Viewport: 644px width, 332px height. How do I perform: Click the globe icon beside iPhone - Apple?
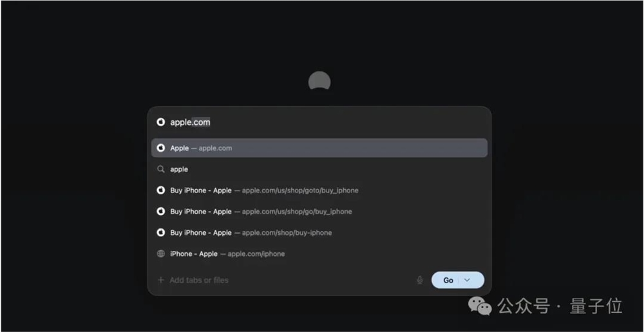pos(160,254)
